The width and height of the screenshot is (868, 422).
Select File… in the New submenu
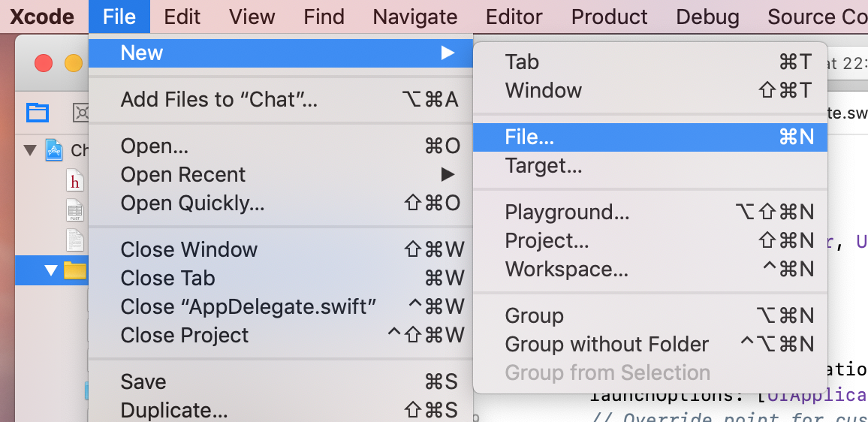tap(650, 137)
